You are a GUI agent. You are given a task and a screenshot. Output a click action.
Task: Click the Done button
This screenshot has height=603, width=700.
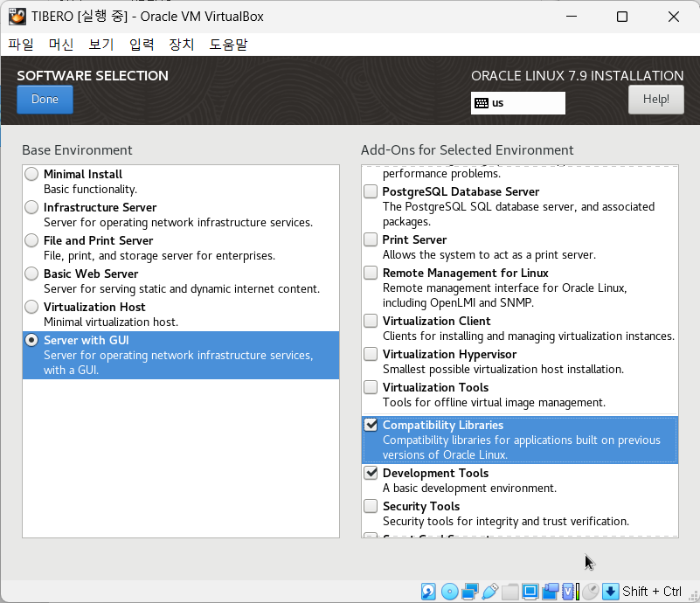(45, 99)
